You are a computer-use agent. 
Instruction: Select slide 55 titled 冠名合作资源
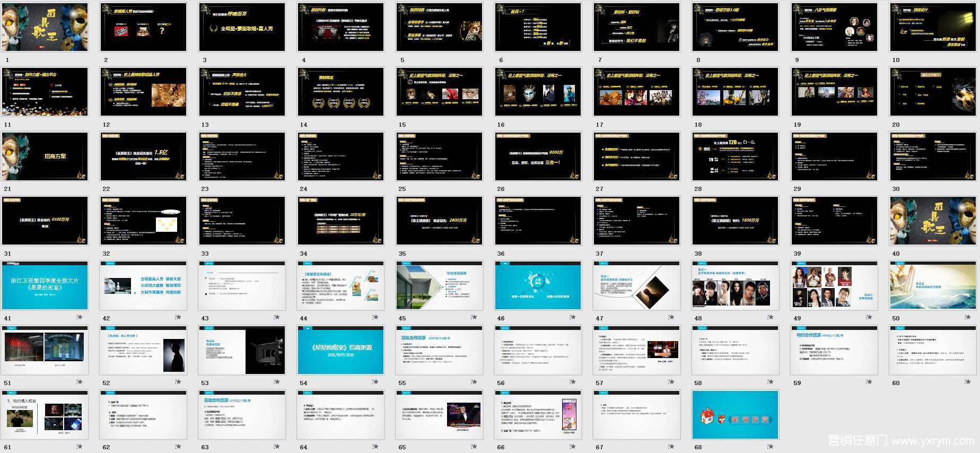pyautogui.click(x=439, y=350)
